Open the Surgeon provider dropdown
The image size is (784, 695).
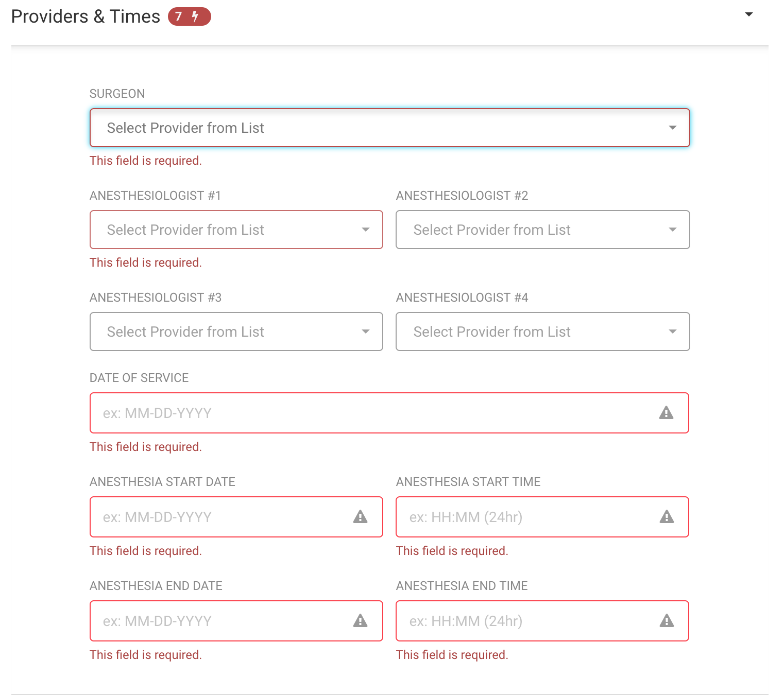(x=390, y=128)
